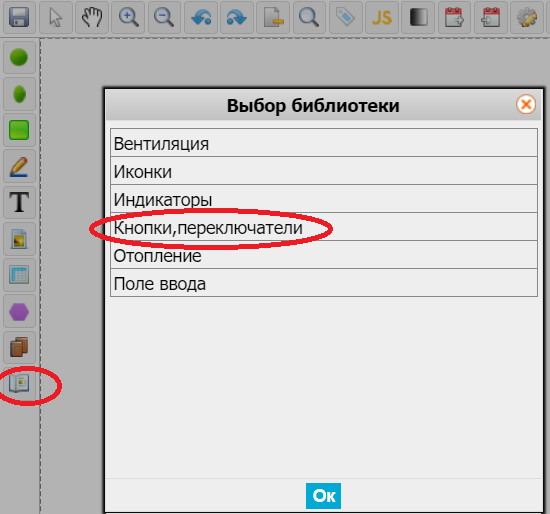Select the green rectangle shape tool
550x514 pixels.
pyautogui.click(x=19, y=130)
